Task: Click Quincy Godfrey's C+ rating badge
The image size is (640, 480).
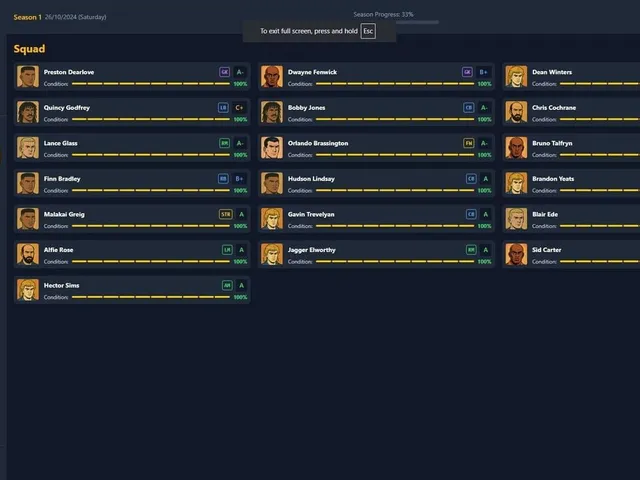Action: pyautogui.click(x=239, y=108)
